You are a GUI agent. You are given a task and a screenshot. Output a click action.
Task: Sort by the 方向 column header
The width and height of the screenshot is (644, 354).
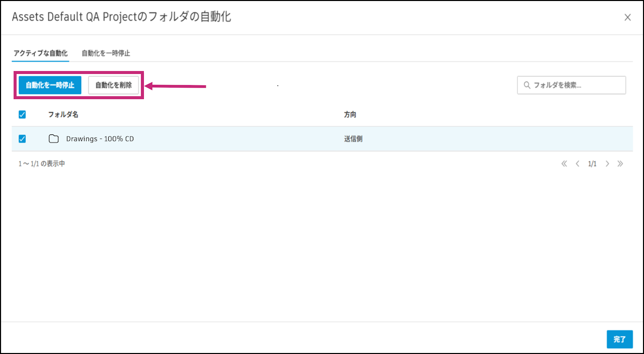[x=350, y=115]
